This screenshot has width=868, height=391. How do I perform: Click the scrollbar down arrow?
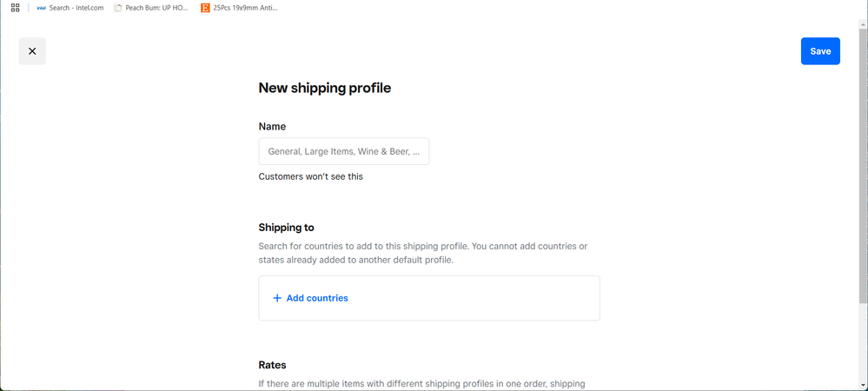[x=863, y=385]
